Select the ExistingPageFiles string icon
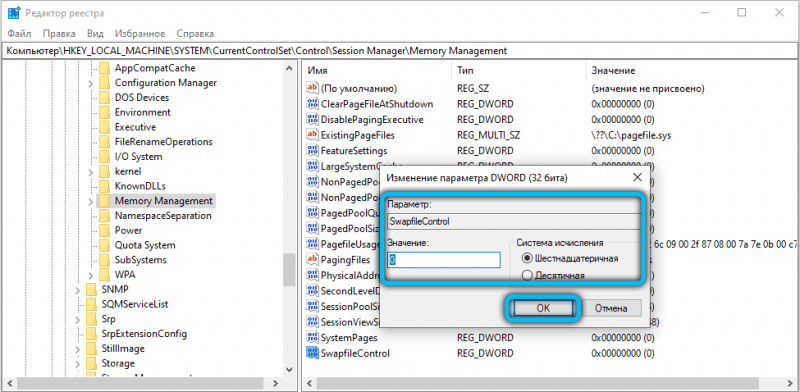The height and width of the screenshot is (392, 800). coord(312,135)
